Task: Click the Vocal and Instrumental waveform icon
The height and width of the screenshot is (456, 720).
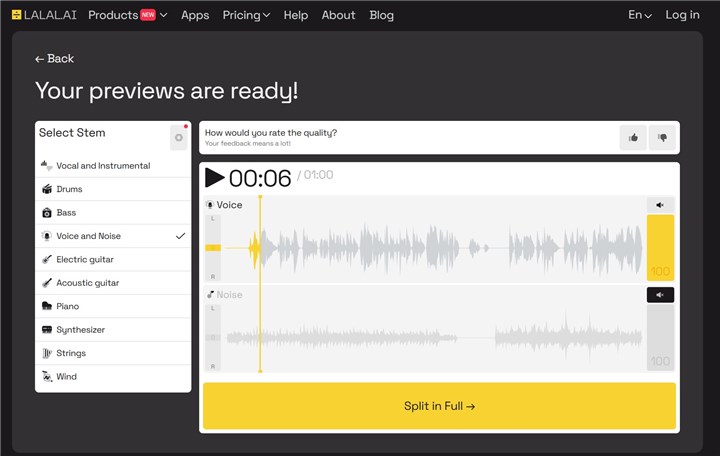Action: click(x=47, y=165)
